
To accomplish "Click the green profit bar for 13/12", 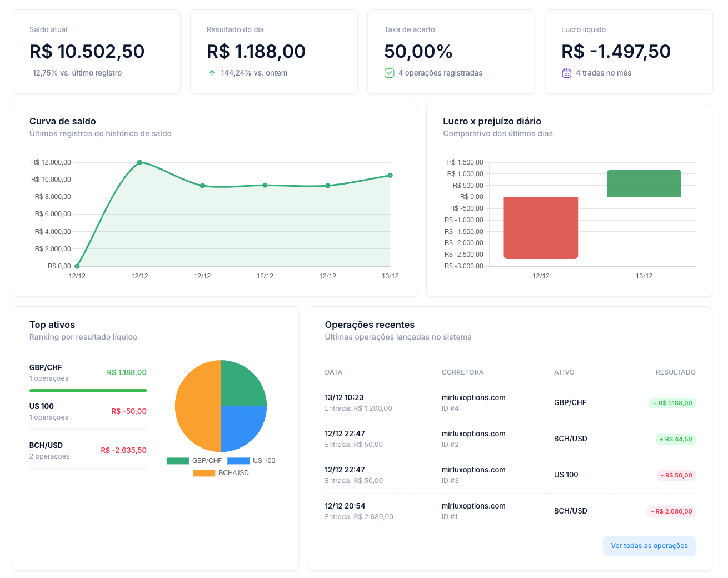I will (x=644, y=183).
